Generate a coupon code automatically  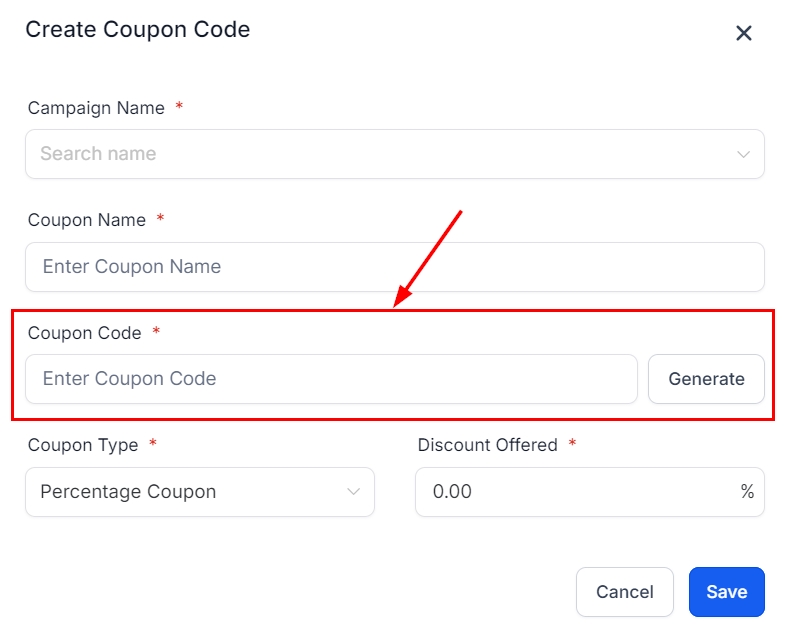[x=706, y=379]
